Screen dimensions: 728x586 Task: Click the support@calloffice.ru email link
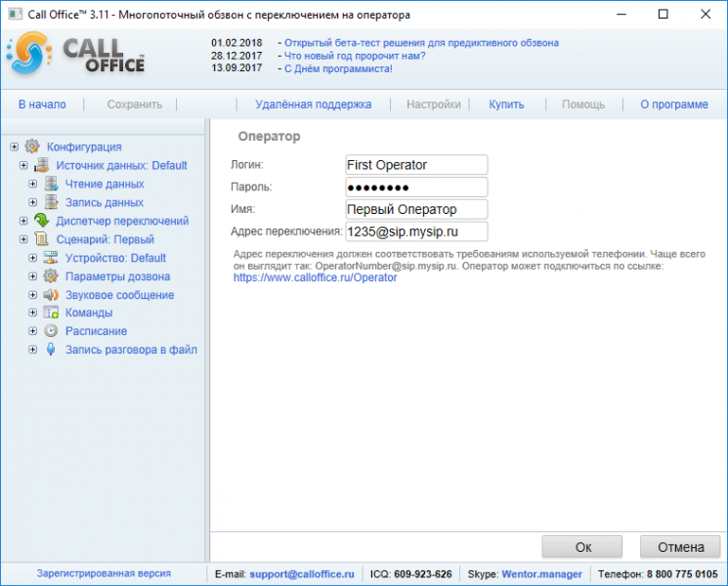(302, 574)
